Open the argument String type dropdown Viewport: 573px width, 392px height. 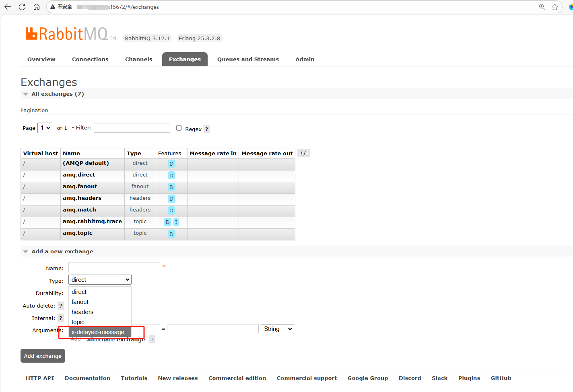point(277,329)
